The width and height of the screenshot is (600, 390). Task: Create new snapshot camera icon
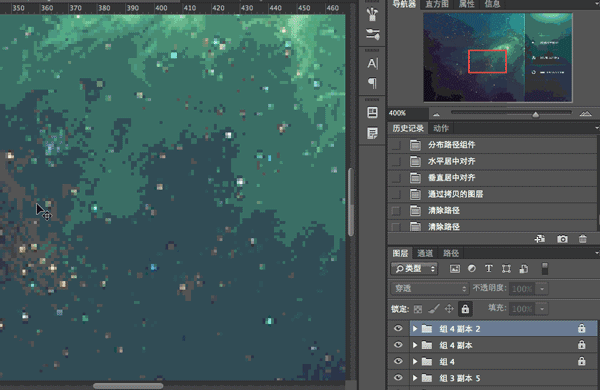pos(562,239)
